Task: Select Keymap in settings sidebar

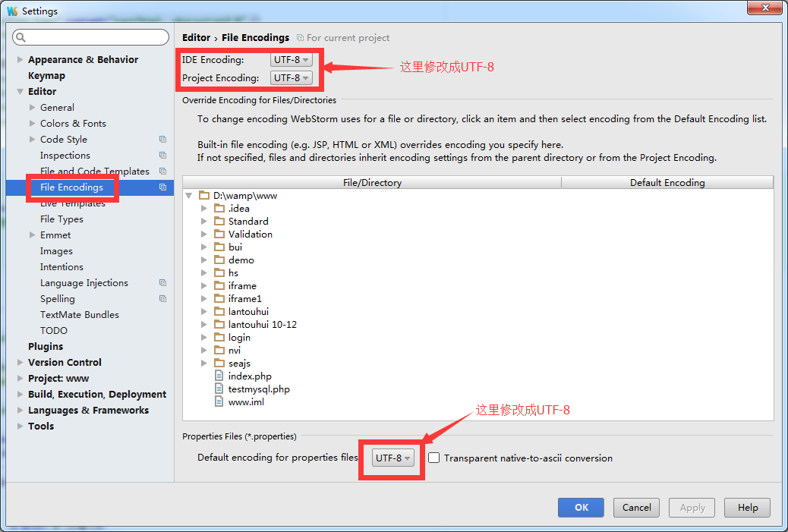Action: point(46,75)
